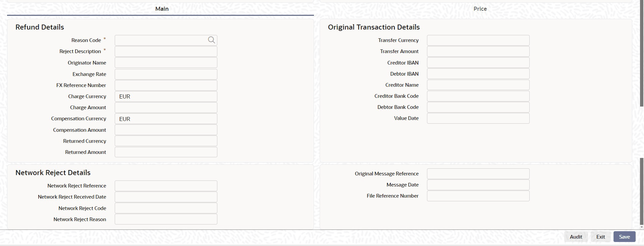
Task: Click the Original Transaction Details heading
Action: (374, 27)
